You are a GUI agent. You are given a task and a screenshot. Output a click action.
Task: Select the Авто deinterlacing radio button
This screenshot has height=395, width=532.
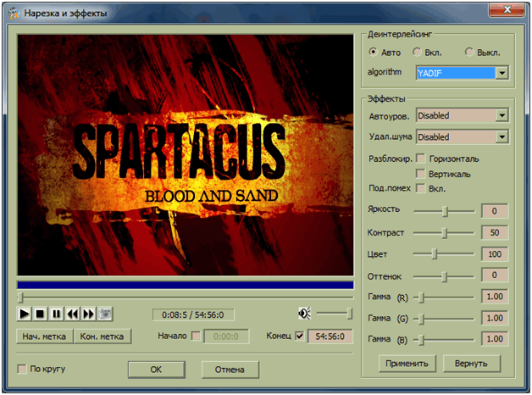[374, 52]
